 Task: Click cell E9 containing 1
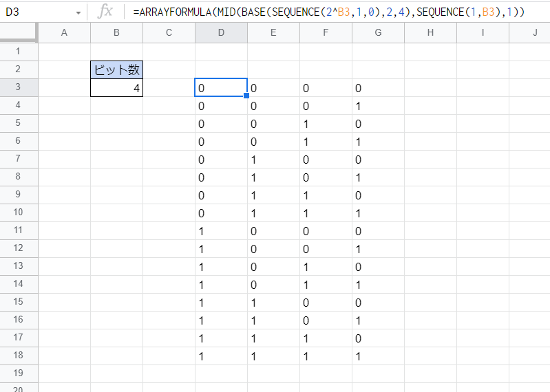coord(273,195)
